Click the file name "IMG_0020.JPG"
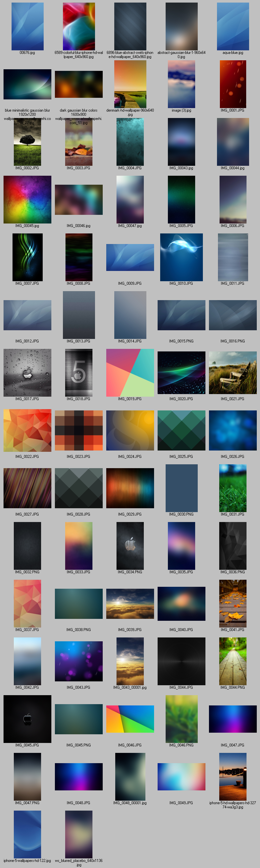This screenshot has height=868, width=260. 181,399
